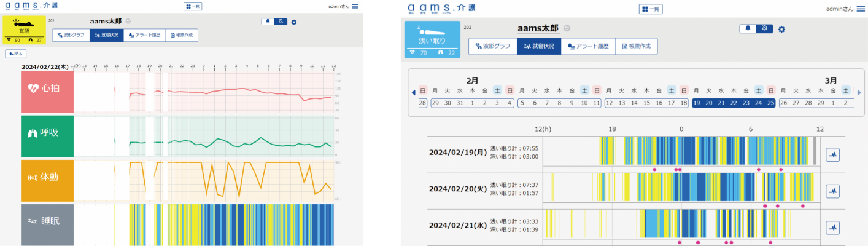This screenshot has height=246, width=868.
Task: Enable alert bell toggle in left panel
Action: tap(268, 22)
